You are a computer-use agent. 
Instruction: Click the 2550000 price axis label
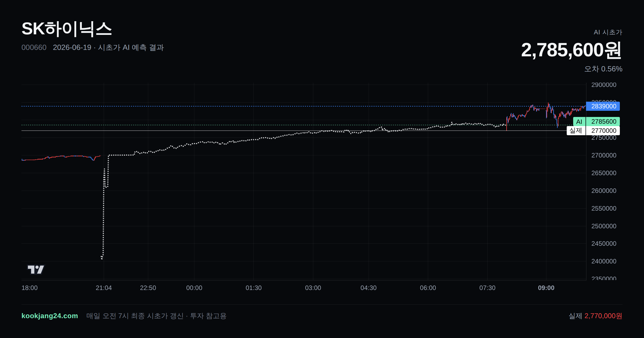tap(604, 208)
